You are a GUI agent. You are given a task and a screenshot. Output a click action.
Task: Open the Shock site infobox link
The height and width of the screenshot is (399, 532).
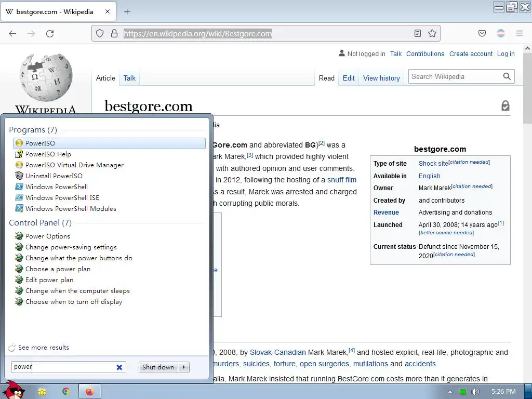pyautogui.click(x=433, y=164)
